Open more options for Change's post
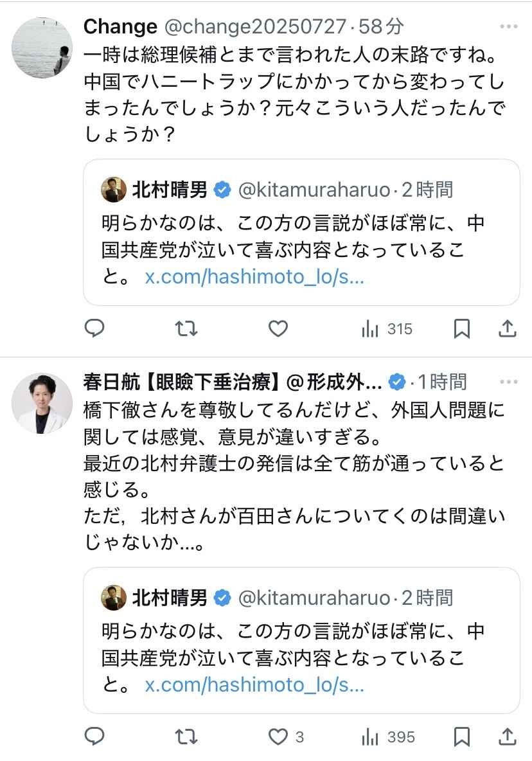Viewport: 532px width, 761px height. [508, 26]
